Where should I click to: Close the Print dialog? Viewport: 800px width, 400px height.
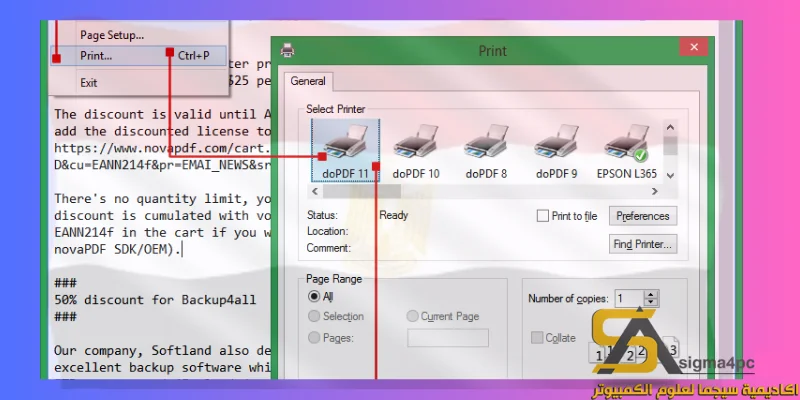tap(693, 47)
